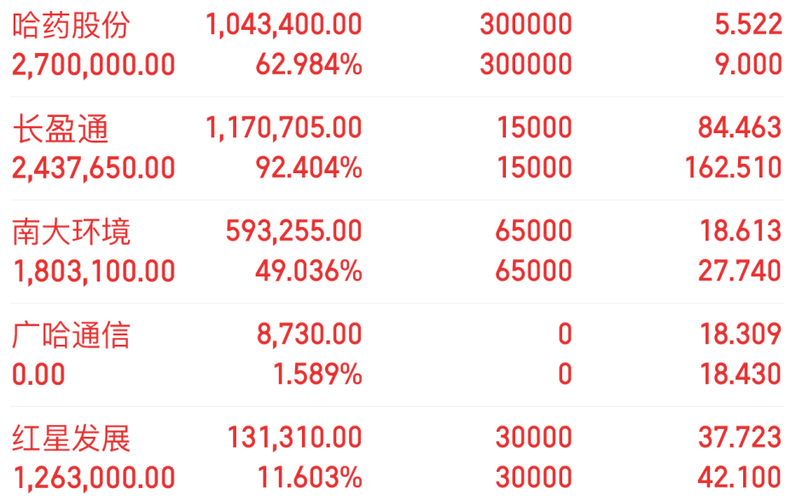
Task: Select the 92.404% gain percentage
Action: click(x=309, y=168)
